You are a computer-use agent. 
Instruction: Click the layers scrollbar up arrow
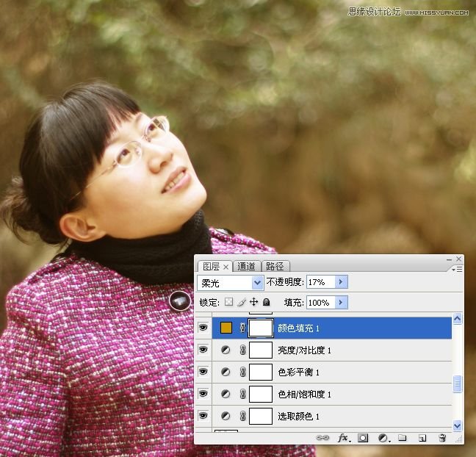(x=457, y=318)
